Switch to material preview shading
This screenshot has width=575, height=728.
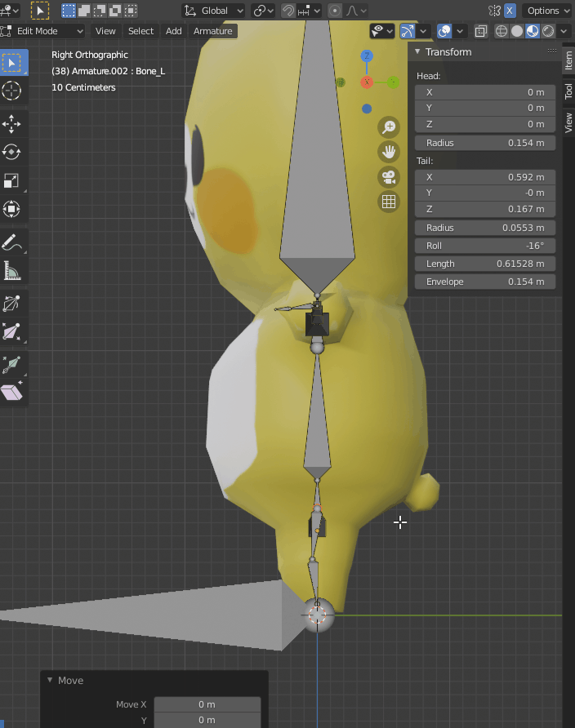tap(533, 31)
